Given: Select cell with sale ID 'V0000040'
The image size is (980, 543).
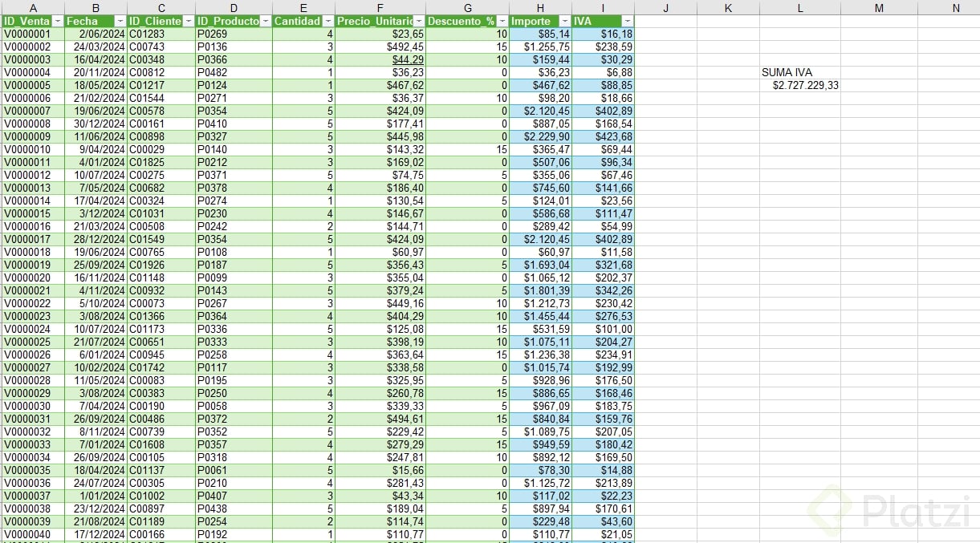Looking at the screenshot, I should [x=32, y=534].
